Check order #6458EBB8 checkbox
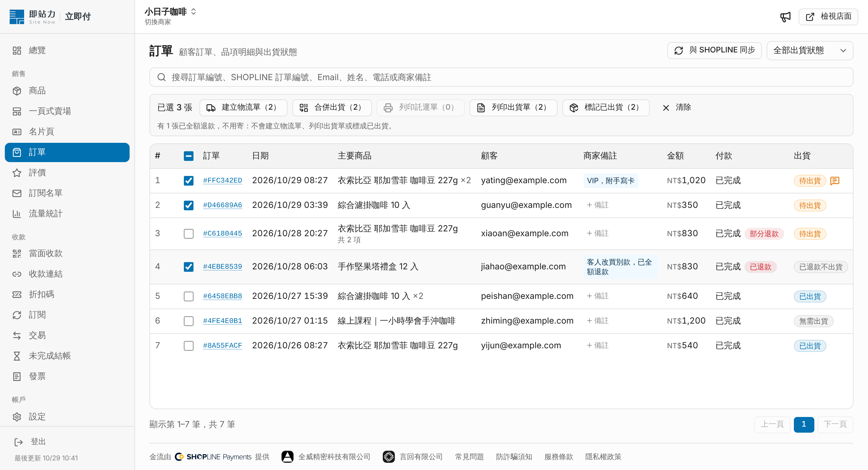Viewport: 868px width, 470px height. 188,296
